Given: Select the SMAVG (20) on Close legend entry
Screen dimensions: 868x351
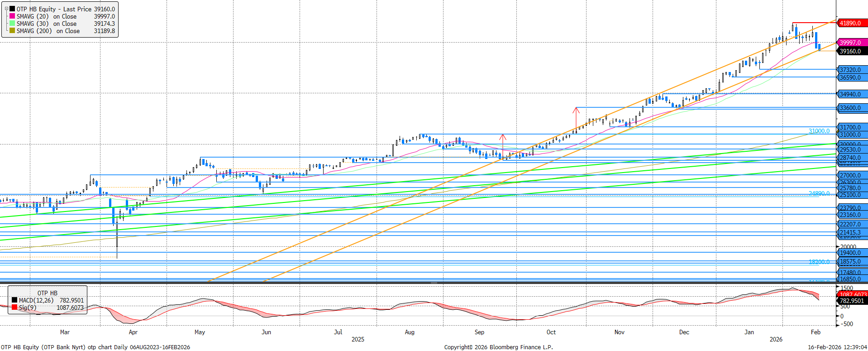Looking at the screenshot, I should [46, 16].
